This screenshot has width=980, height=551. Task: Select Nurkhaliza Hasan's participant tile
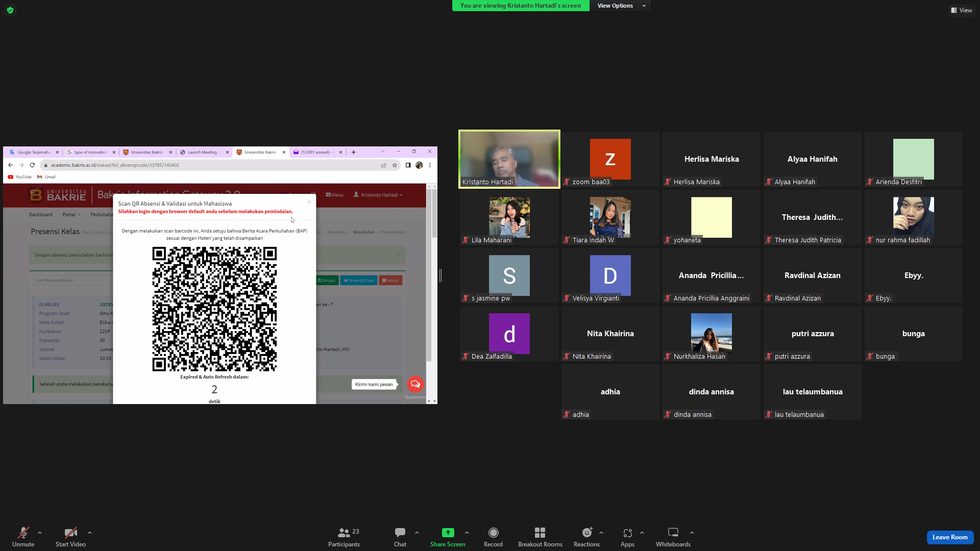712,334
